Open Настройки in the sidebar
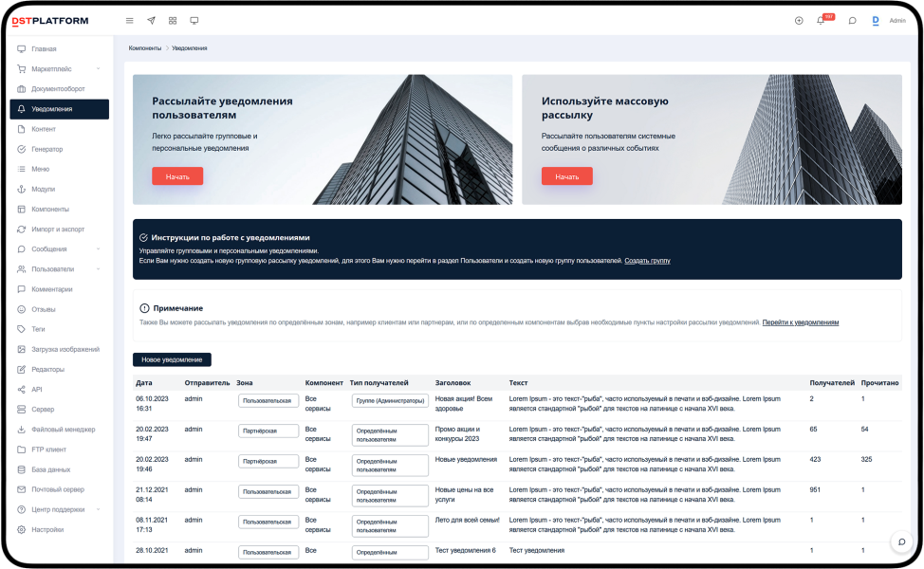Viewport: 924px width, 569px height. point(47,530)
